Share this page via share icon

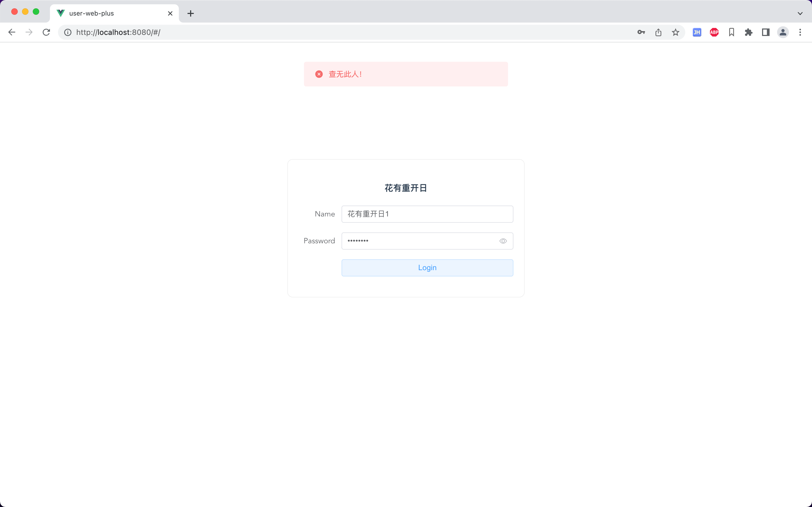coord(658,32)
